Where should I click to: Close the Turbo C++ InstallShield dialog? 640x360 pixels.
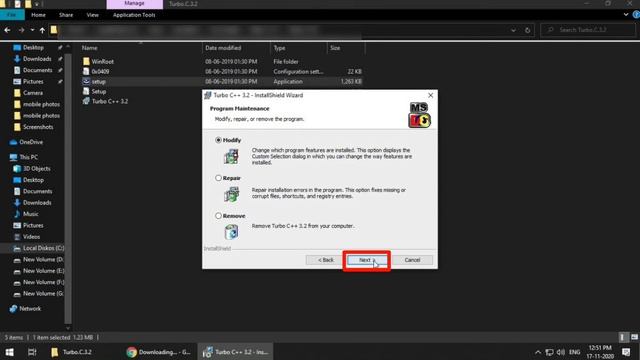pyautogui.click(x=430, y=95)
